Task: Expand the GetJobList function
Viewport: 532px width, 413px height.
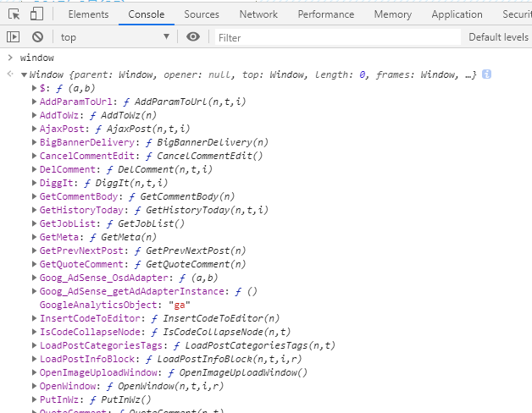Action: pos(34,223)
